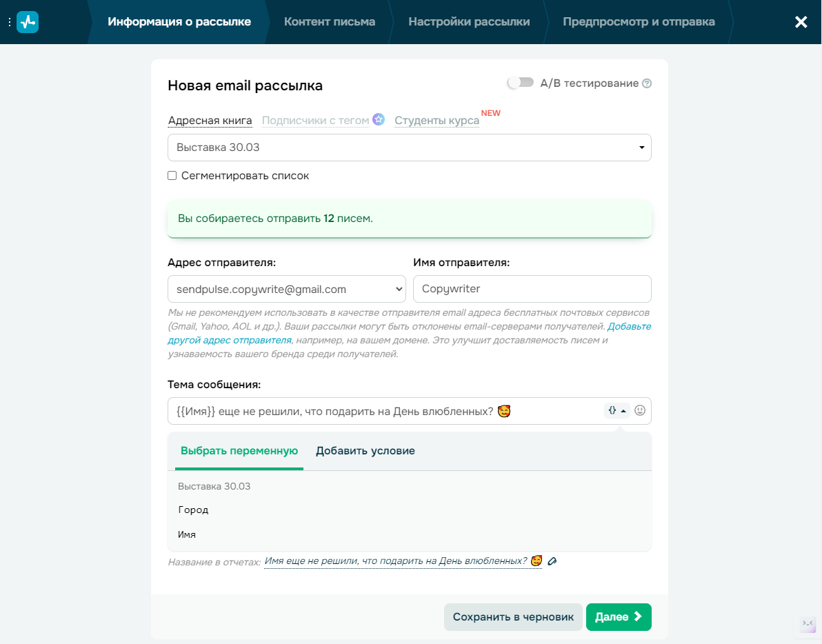Screen dimensions: 822x644
Task: Click the A/B testing help question icon
Action: click(x=647, y=83)
